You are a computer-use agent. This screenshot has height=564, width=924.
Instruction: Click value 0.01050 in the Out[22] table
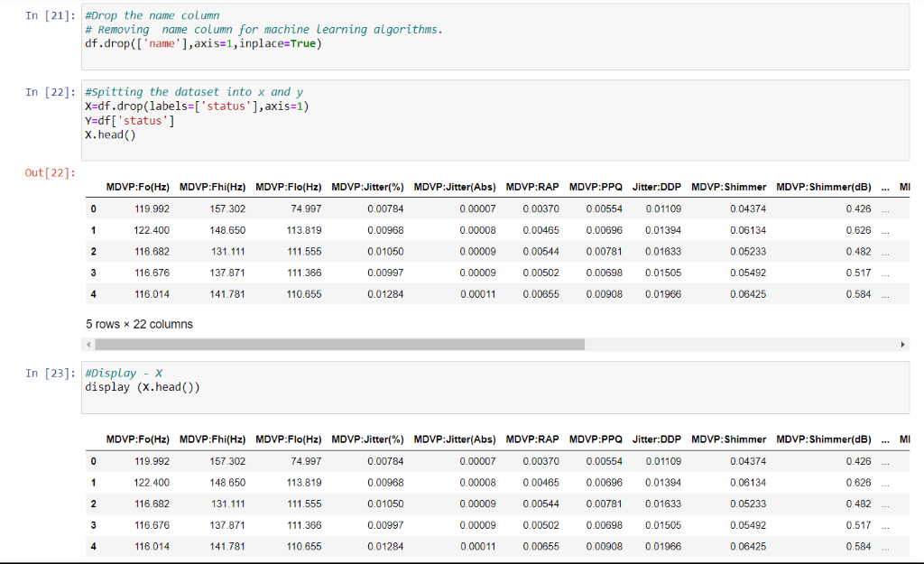pyautogui.click(x=385, y=252)
